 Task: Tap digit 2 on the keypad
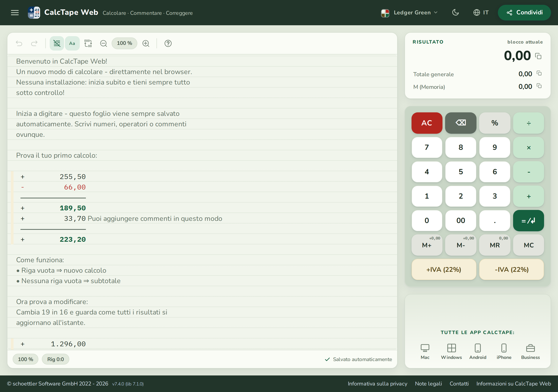point(461,196)
